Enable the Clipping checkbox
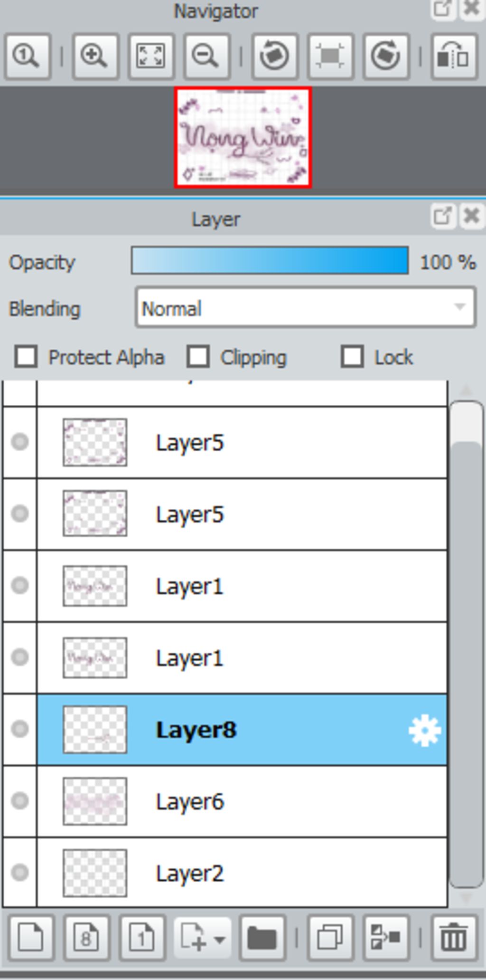Screen dimensions: 486x980 point(197,357)
